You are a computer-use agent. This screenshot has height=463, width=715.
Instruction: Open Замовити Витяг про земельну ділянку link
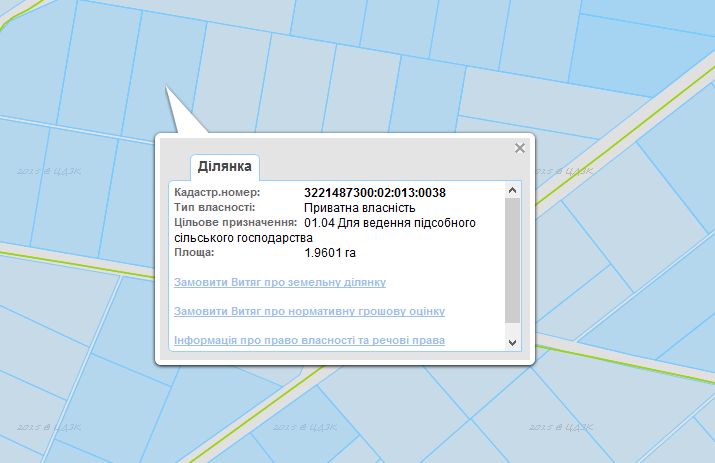click(280, 282)
